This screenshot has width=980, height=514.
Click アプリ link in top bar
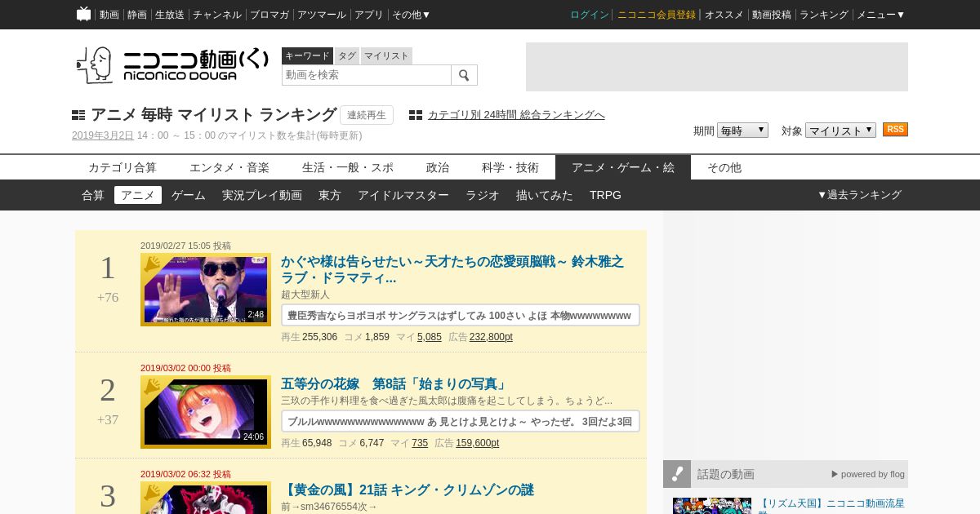point(369,15)
